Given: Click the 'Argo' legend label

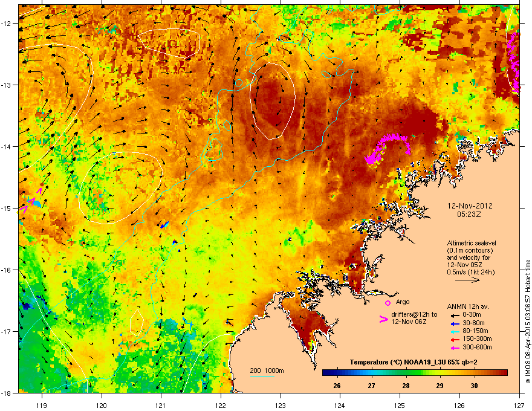Looking at the screenshot, I should coord(403,302).
